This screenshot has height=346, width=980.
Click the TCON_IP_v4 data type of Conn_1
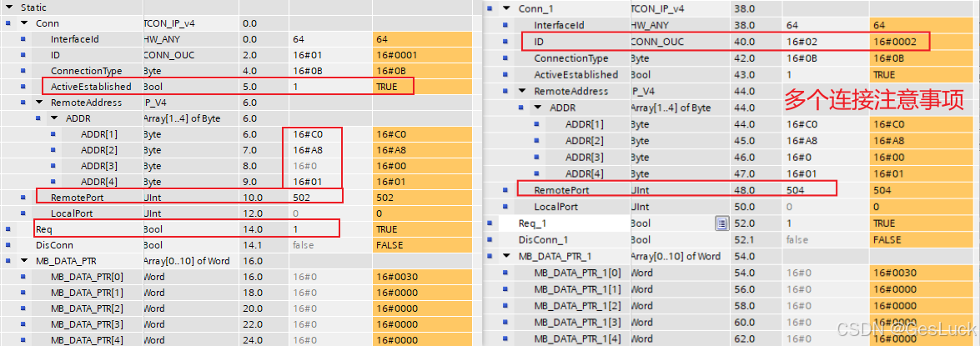(x=657, y=8)
